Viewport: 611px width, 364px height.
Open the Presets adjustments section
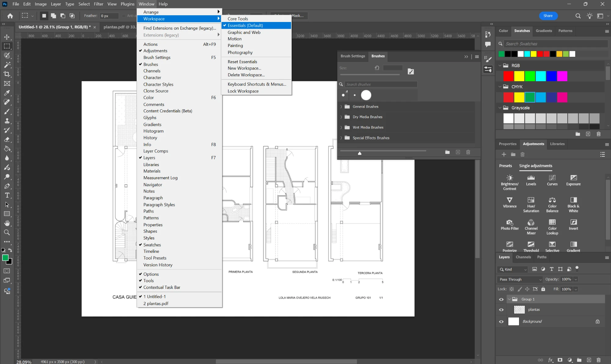(505, 166)
